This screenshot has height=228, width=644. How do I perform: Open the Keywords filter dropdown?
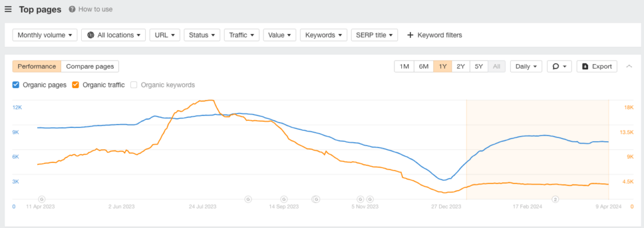point(324,35)
